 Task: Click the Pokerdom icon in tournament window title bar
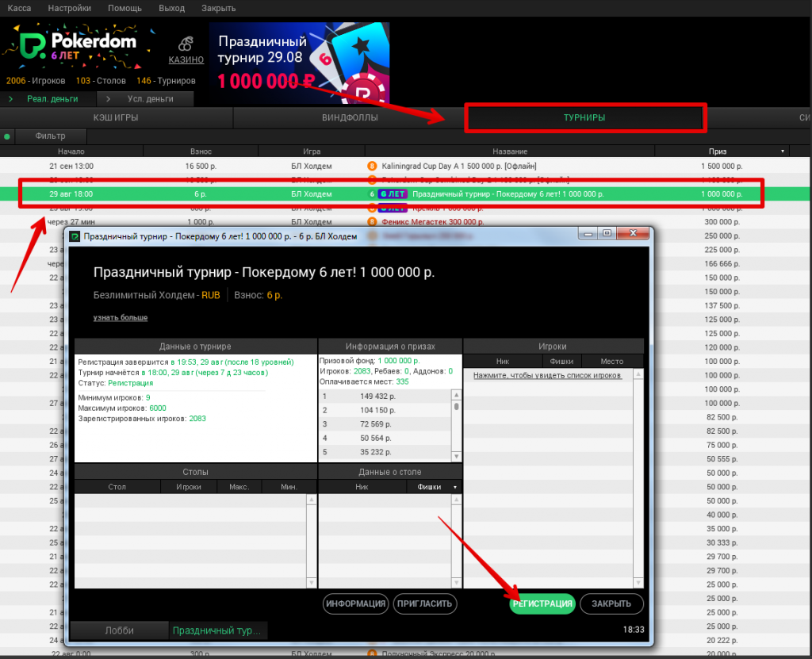pos(75,236)
